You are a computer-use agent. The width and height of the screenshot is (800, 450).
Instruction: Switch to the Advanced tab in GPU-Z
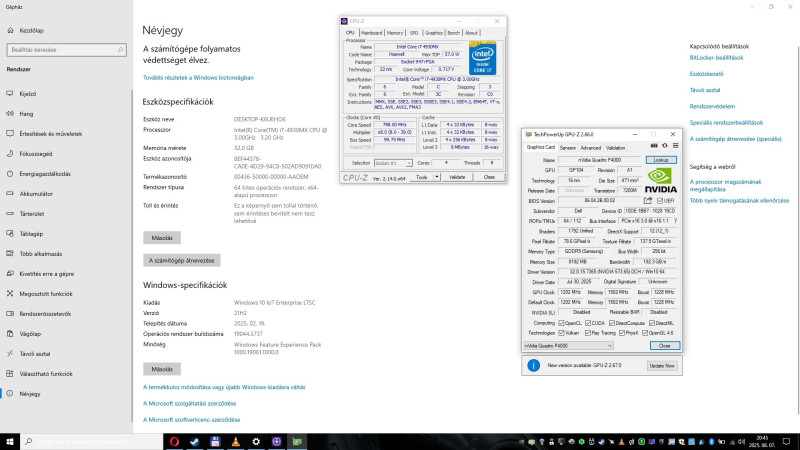[591, 148]
